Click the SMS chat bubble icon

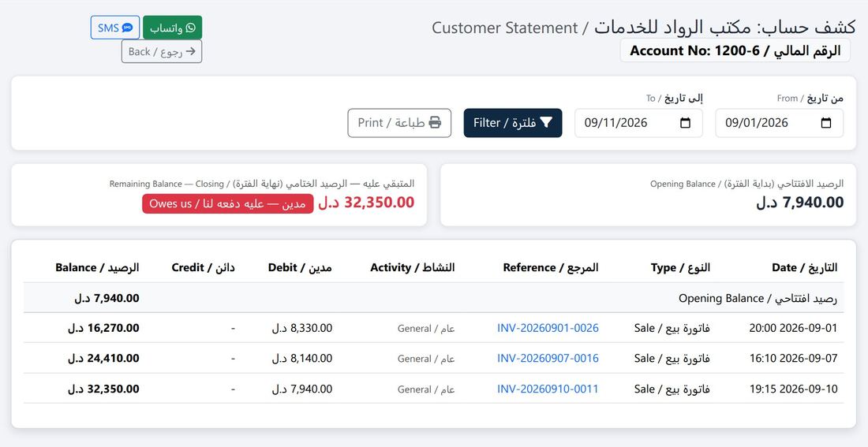point(127,28)
